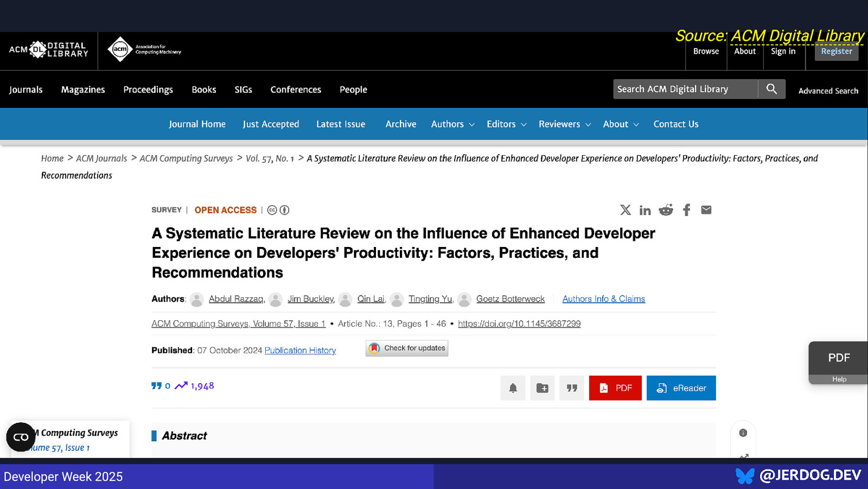The image size is (868, 489).
Task: Open the journal Archive
Action: tap(401, 124)
